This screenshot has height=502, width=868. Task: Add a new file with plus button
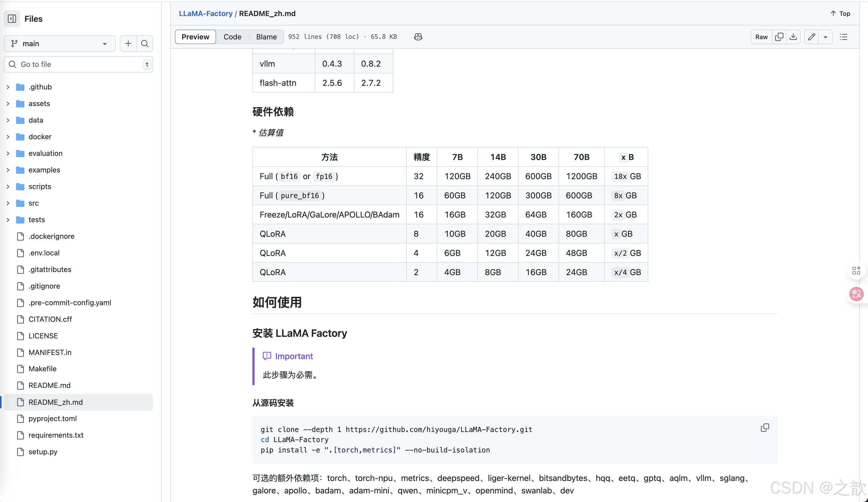click(x=128, y=43)
